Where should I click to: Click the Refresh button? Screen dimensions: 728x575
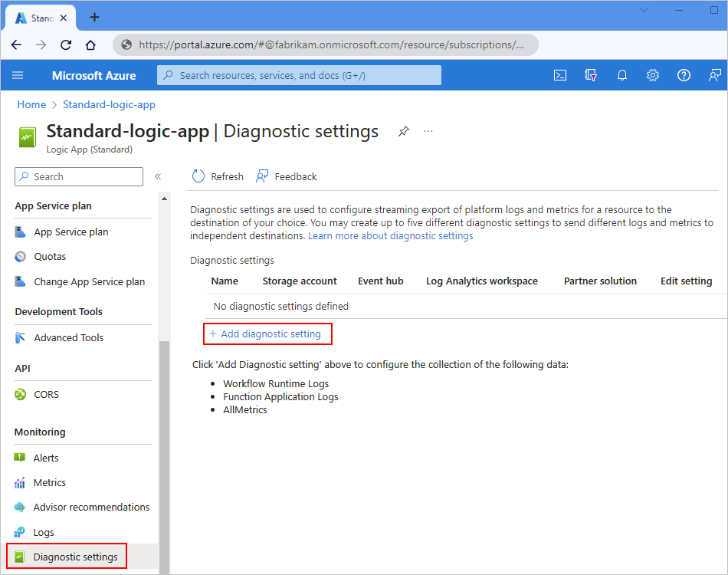click(x=217, y=176)
